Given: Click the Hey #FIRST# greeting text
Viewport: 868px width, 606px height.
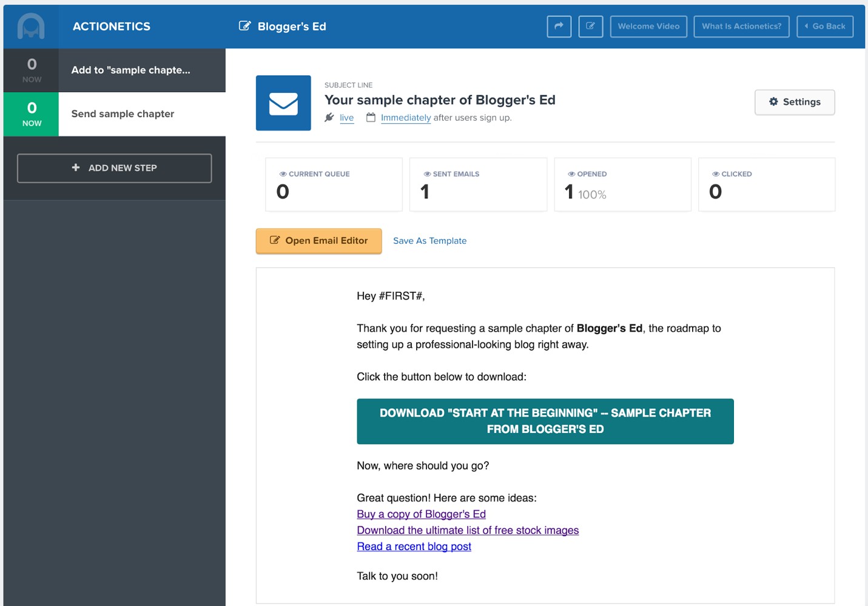Looking at the screenshot, I should click(x=391, y=296).
